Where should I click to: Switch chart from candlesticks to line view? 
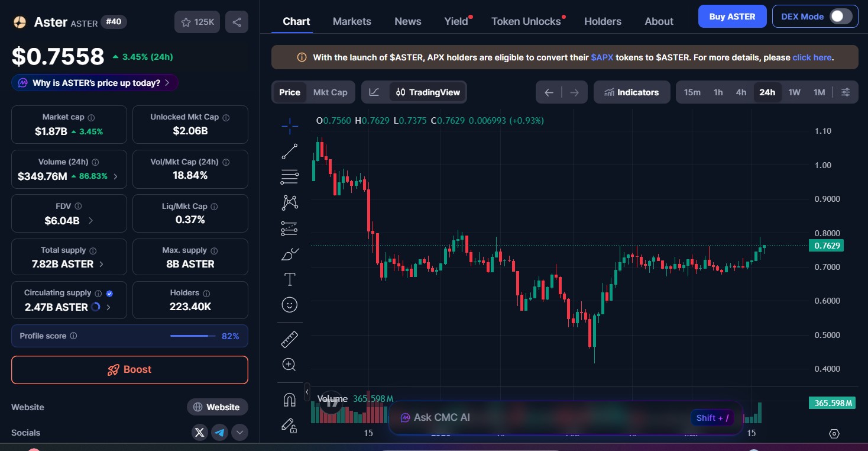374,92
